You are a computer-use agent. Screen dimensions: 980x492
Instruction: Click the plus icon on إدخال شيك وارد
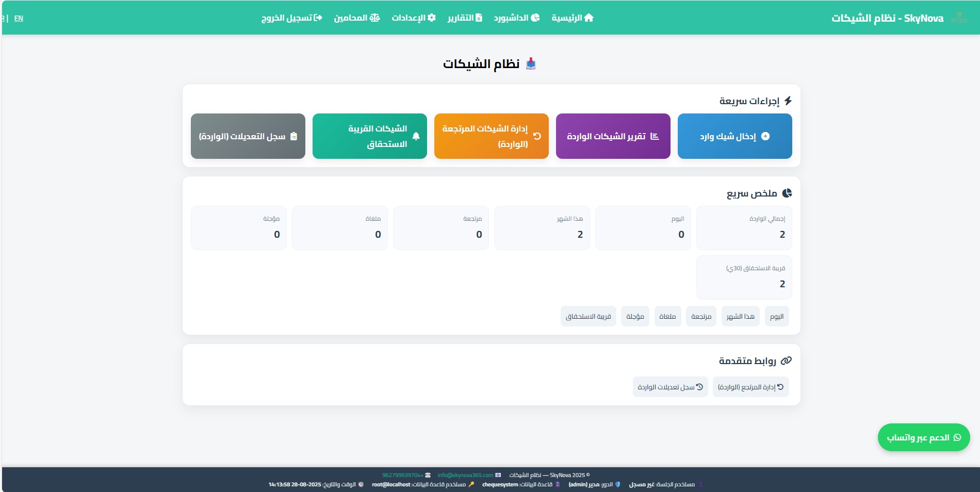click(765, 136)
